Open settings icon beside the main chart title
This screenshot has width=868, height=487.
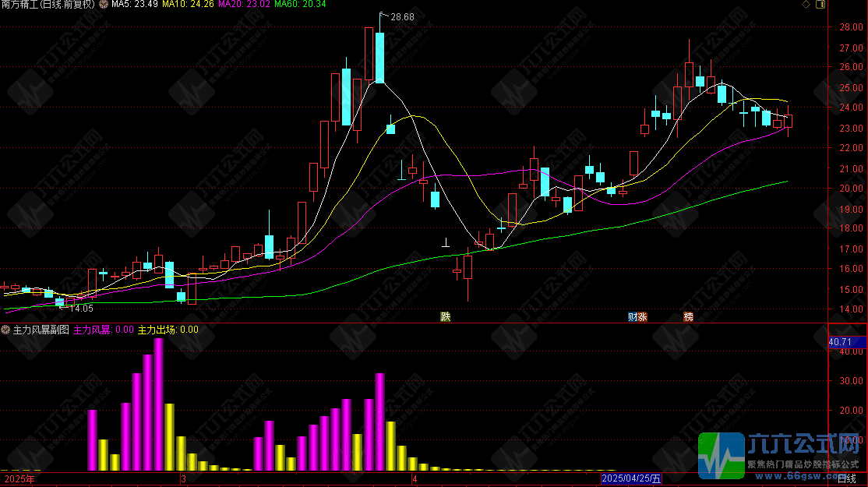click(x=104, y=5)
